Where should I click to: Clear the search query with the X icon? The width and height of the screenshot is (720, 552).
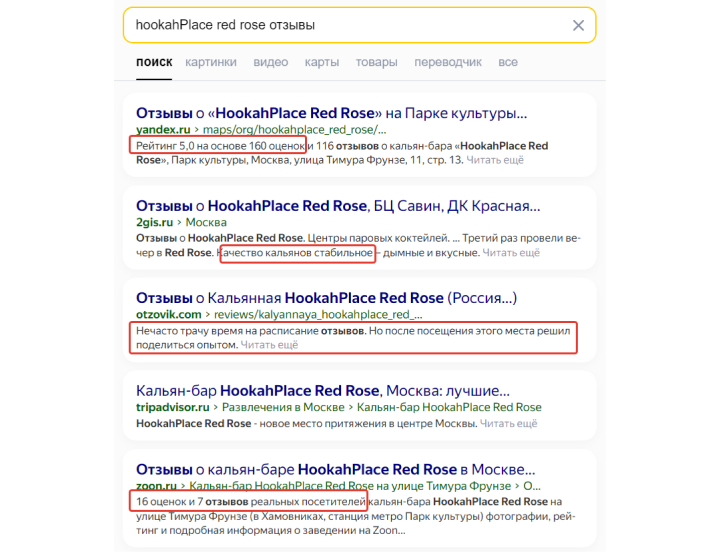click(x=578, y=26)
